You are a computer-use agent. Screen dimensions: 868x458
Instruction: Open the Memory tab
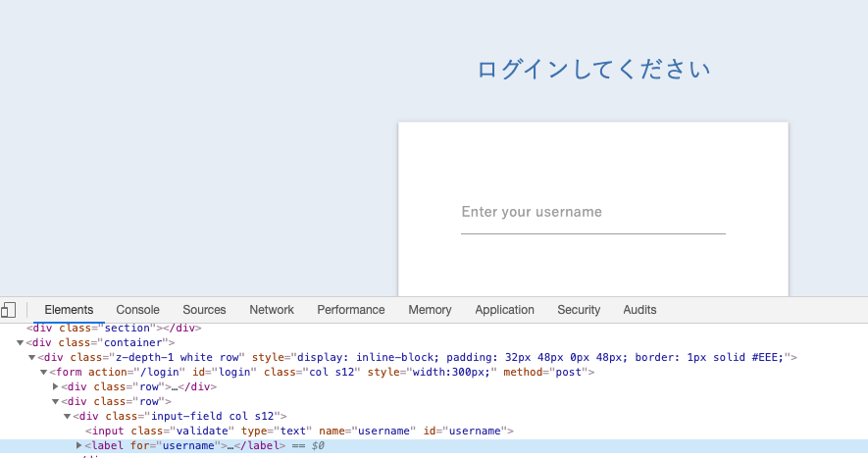pos(430,310)
